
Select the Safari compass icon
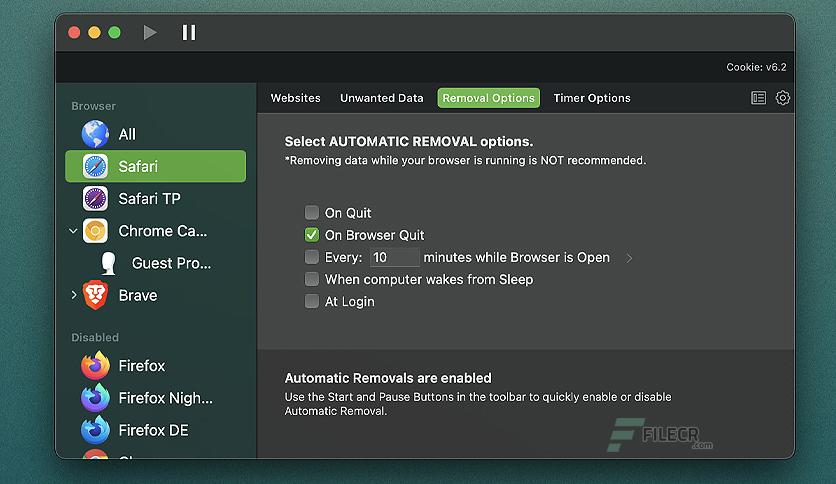pyautogui.click(x=95, y=166)
